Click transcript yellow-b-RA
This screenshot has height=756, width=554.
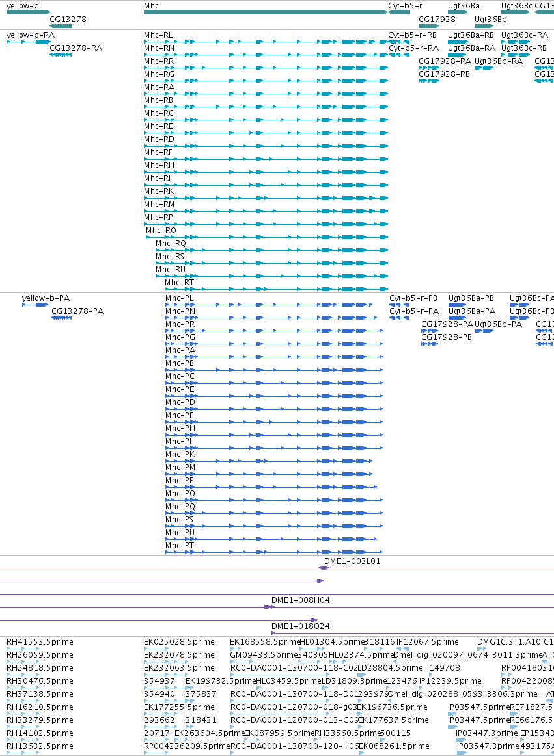pyautogui.click(x=31, y=35)
